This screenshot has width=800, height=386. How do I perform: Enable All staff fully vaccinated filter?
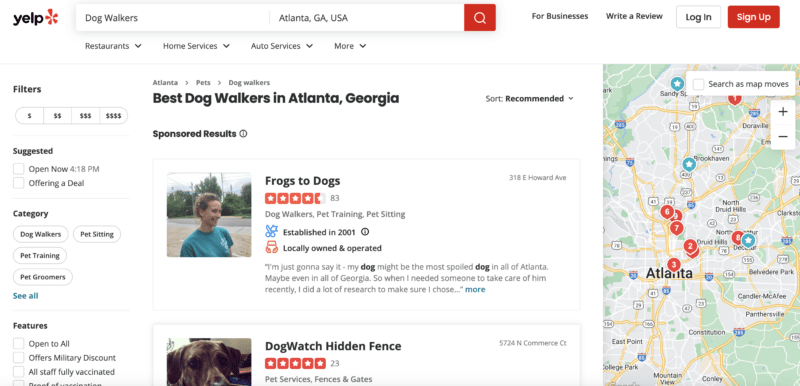pos(19,372)
